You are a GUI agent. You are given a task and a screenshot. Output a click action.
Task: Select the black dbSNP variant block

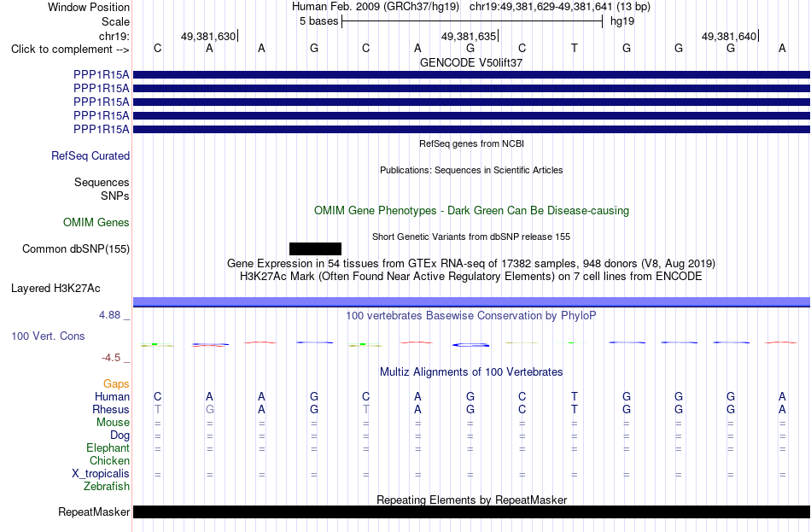tap(316, 249)
